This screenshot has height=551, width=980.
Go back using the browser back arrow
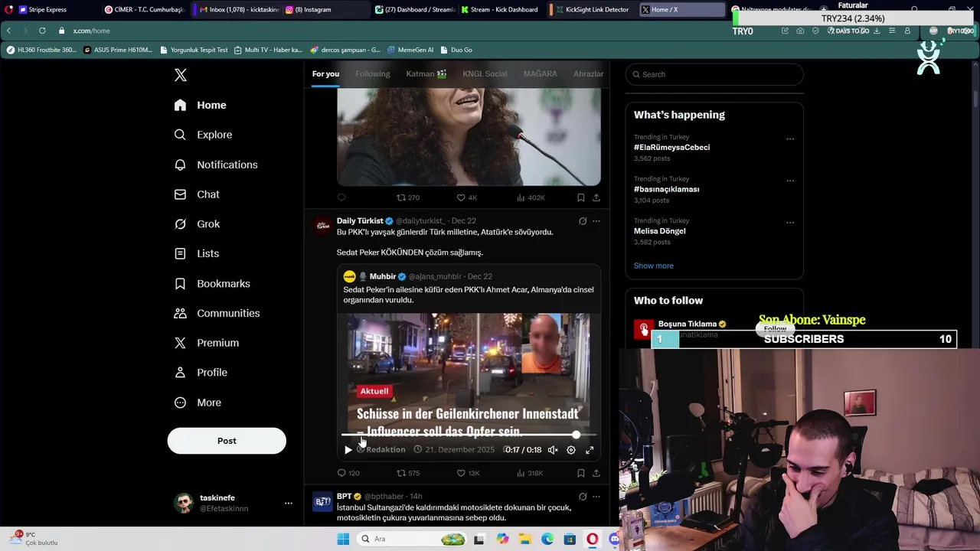(x=8, y=31)
